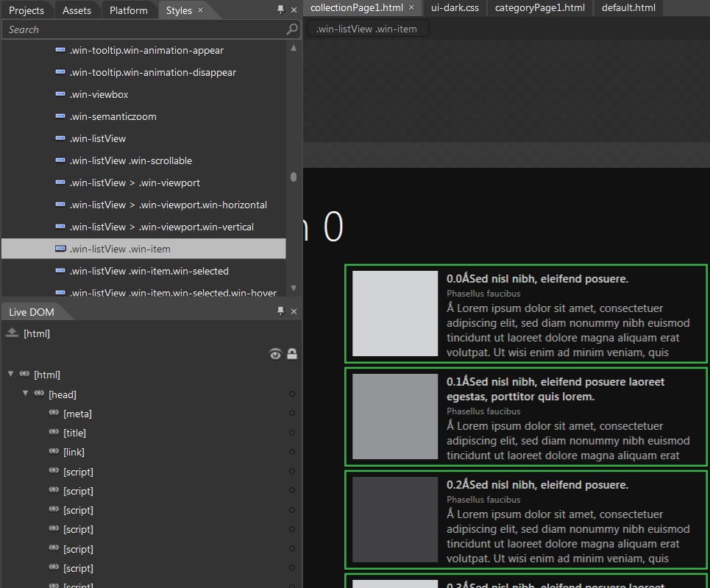Click the magnifier icon in the Styles search box
The image size is (710, 588).
click(x=292, y=29)
